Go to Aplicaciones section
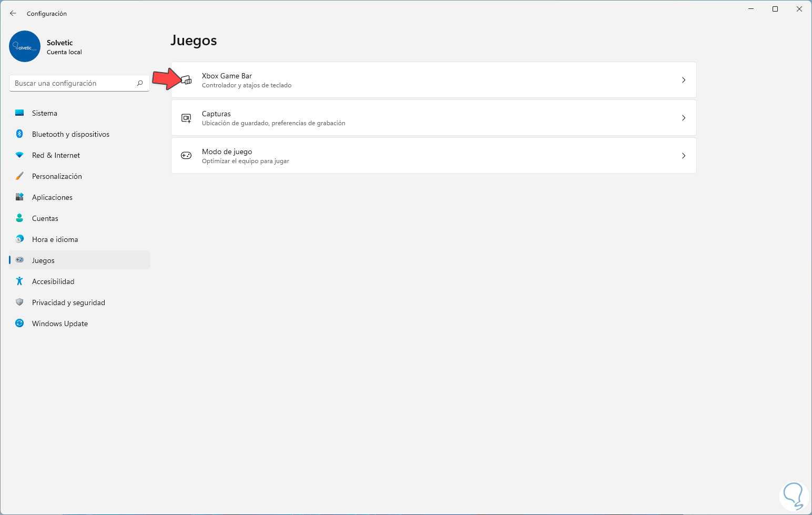Screen dimensions: 812x515 pyautogui.click(x=52, y=197)
